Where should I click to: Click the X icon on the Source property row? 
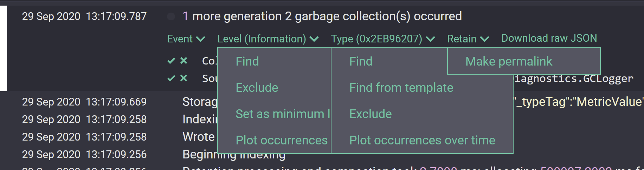[x=183, y=78]
